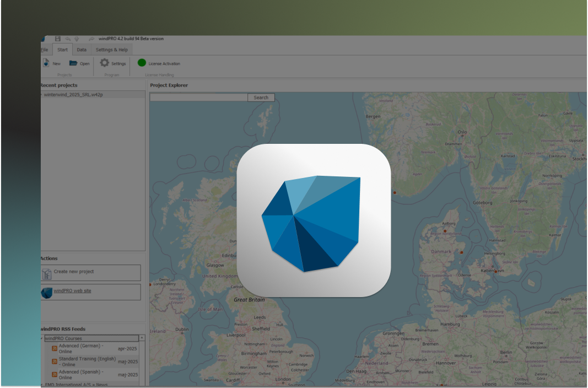The image size is (588, 388).
Task: Click the Göteborg label on the map
Action: click(483, 203)
